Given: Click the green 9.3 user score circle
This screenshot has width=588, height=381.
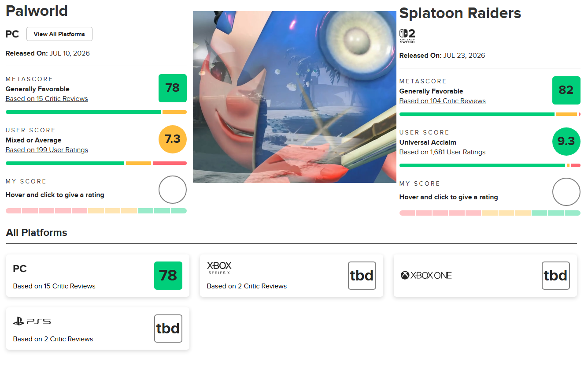Looking at the screenshot, I should tap(566, 142).
